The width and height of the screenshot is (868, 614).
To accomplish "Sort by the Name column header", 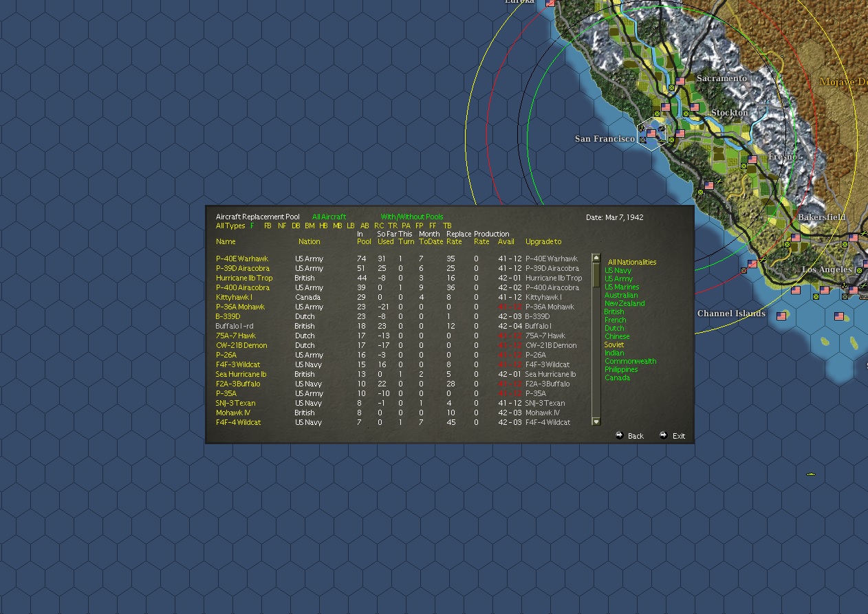I will click(226, 241).
